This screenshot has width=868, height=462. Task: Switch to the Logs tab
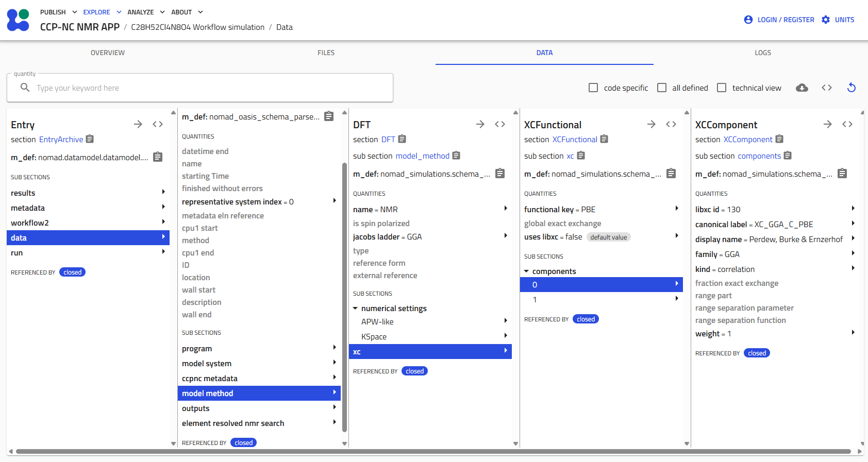[763, 53]
